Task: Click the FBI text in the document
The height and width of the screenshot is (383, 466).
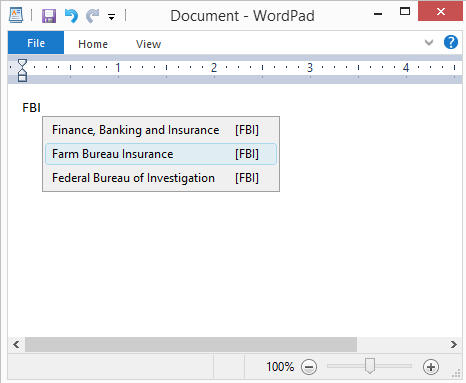Action: pyautogui.click(x=31, y=108)
